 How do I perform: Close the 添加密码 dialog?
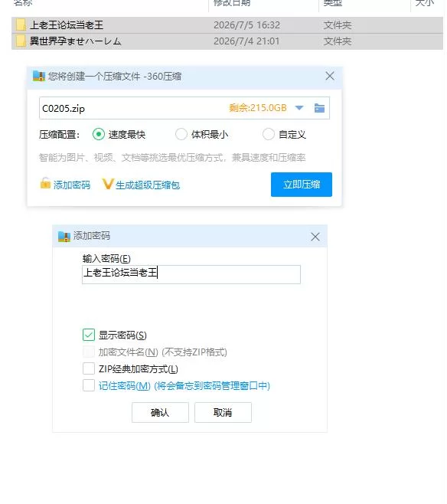pyautogui.click(x=315, y=237)
